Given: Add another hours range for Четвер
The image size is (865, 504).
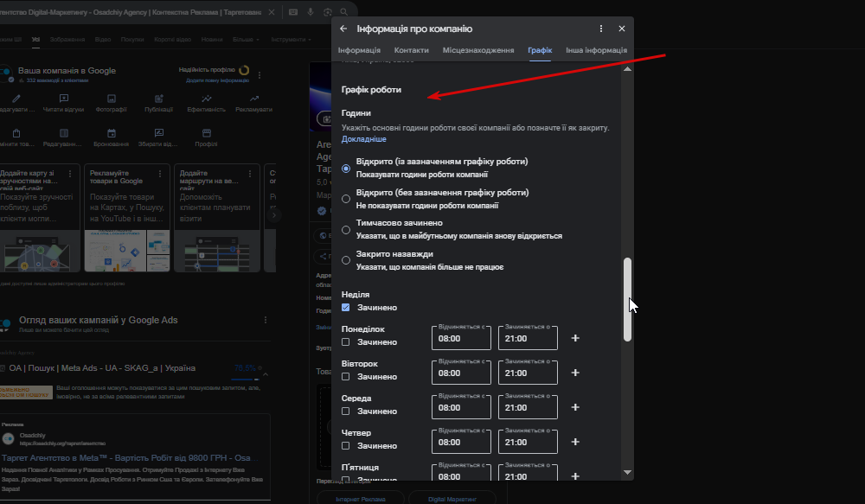Looking at the screenshot, I should tap(575, 442).
